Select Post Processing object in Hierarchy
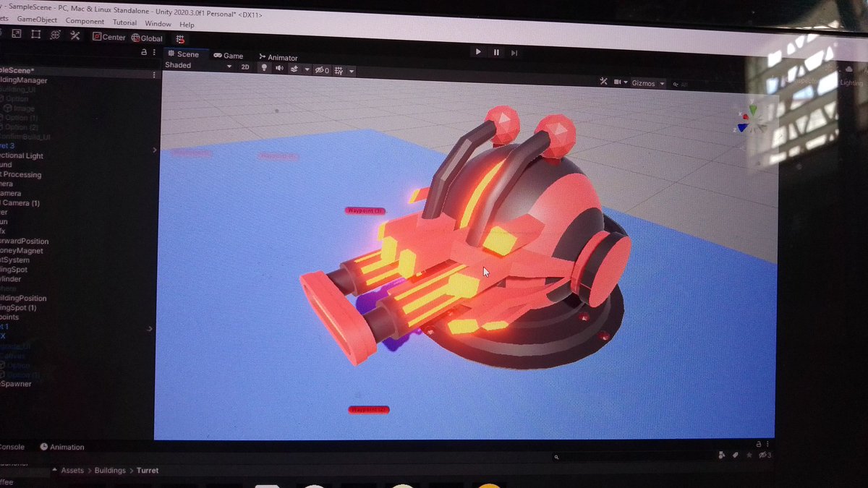The image size is (868, 488). (x=22, y=174)
